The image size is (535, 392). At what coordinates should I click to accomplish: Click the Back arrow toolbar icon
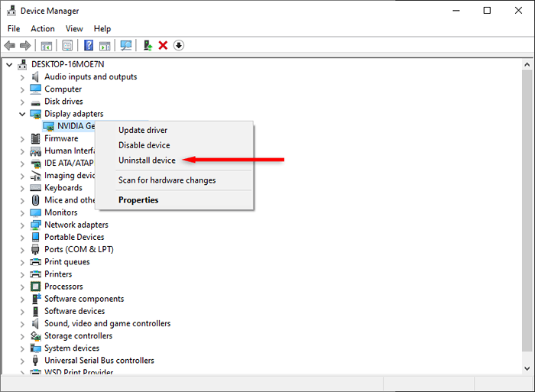point(9,45)
